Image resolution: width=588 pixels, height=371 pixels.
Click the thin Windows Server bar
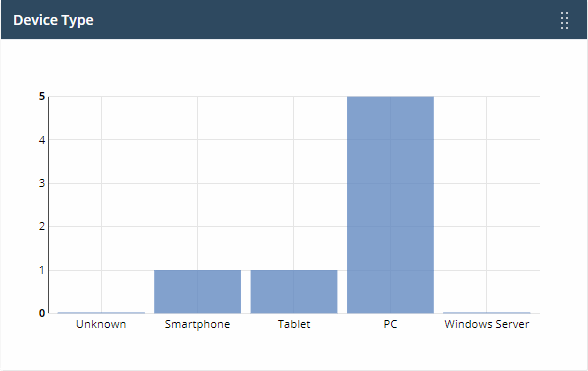point(487,312)
